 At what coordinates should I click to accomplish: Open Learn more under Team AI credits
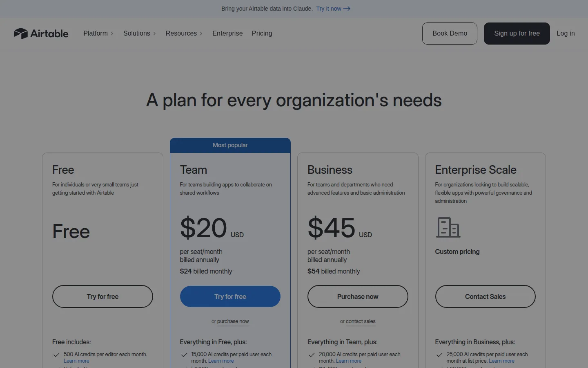pos(221,361)
